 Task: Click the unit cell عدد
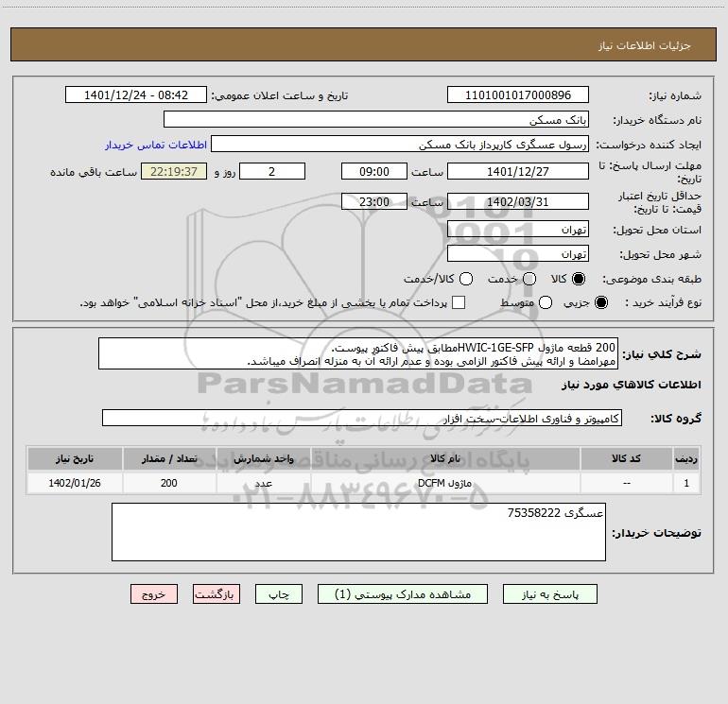263,483
